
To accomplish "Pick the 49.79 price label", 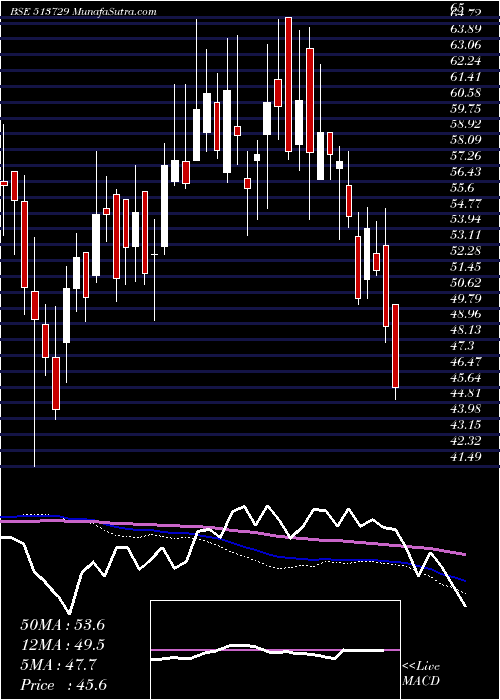I will [x=466, y=299].
